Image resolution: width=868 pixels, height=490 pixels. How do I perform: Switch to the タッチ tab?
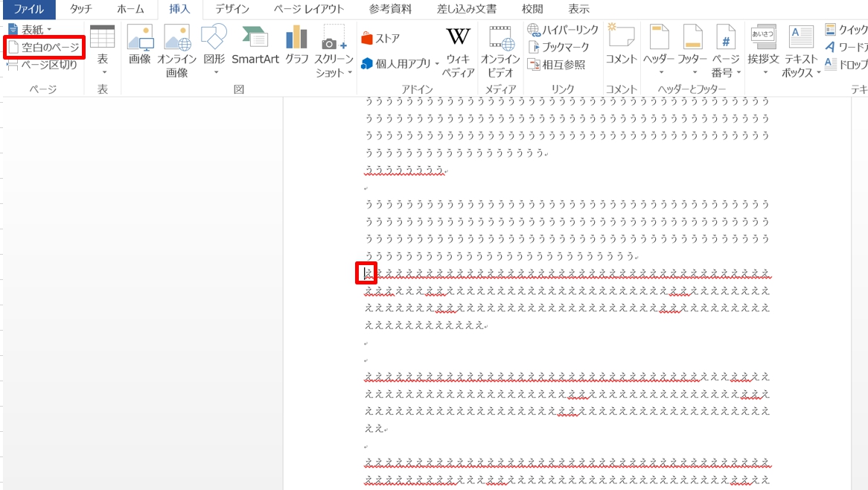click(x=81, y=9)
